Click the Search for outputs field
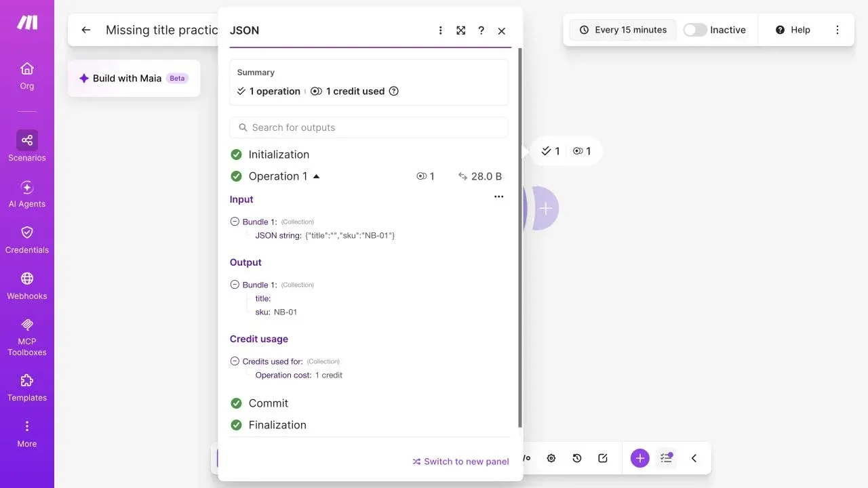Viewport: 868px width, 488px height. (369, 127)
